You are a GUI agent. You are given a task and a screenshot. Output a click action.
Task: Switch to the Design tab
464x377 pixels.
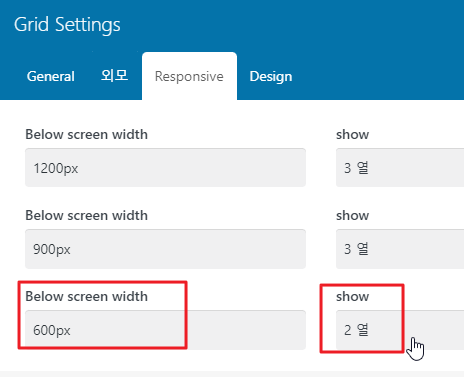[271, 76]
